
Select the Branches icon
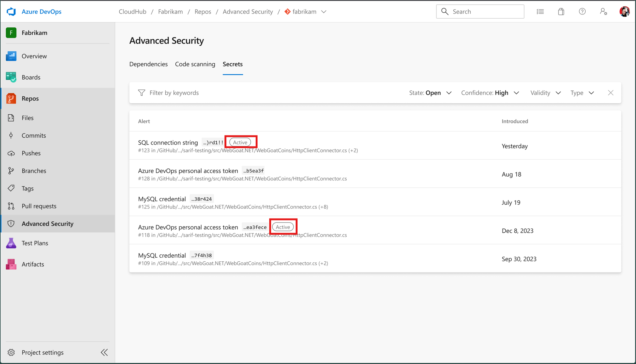pos(11,171)
